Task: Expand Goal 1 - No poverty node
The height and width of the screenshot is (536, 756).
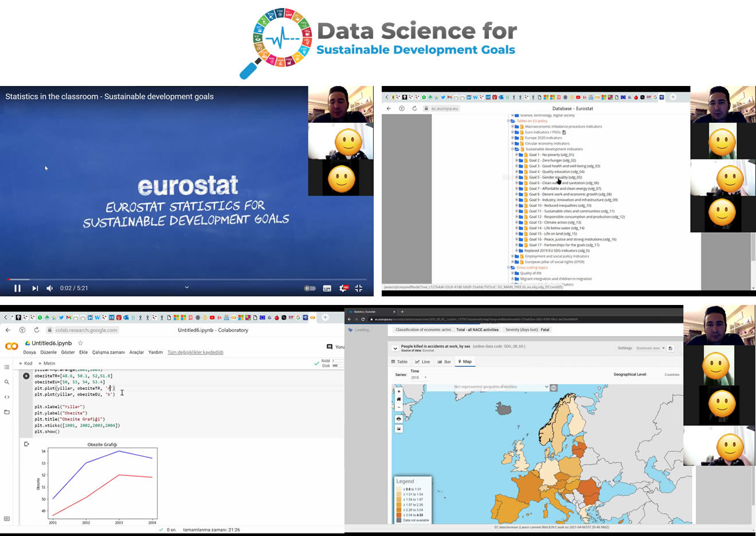Action: 516,155
